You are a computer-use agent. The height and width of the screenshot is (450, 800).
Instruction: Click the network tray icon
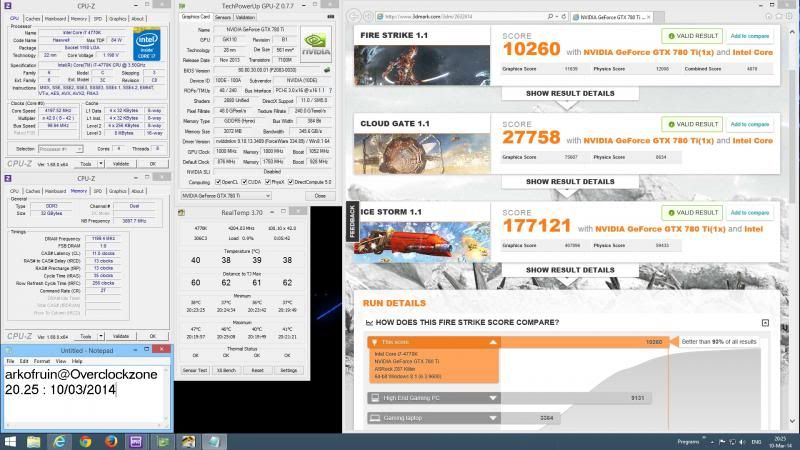click(732, 442)
